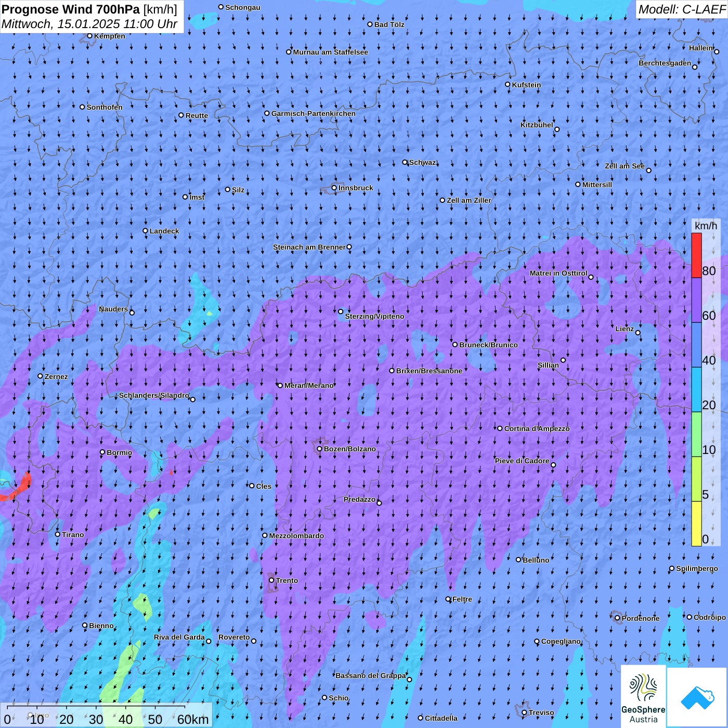Click the 'Kempten' label
Screen dimensions: 728x728
(x=110, y=36)
